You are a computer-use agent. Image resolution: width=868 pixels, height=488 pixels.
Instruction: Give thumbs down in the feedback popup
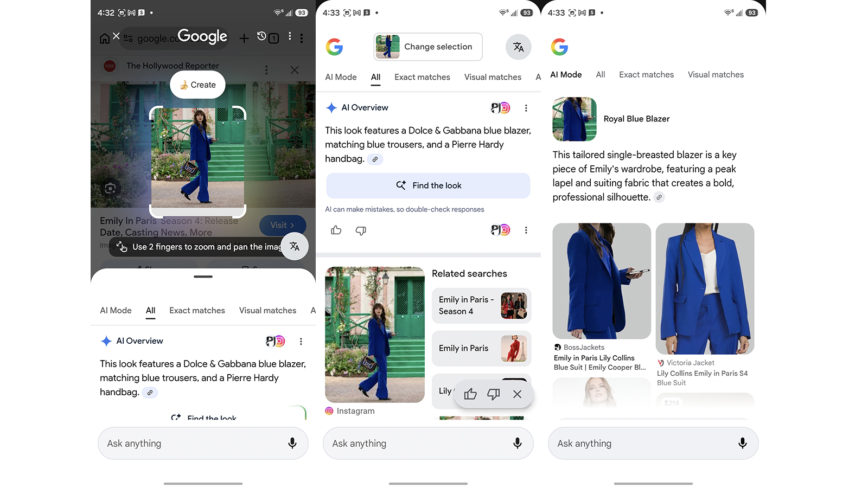point(494,394)
